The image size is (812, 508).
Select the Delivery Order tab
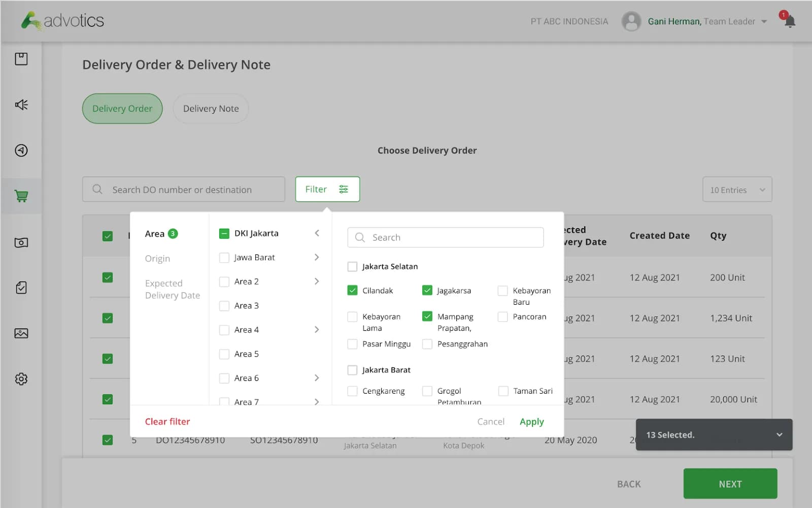(122, 109)
